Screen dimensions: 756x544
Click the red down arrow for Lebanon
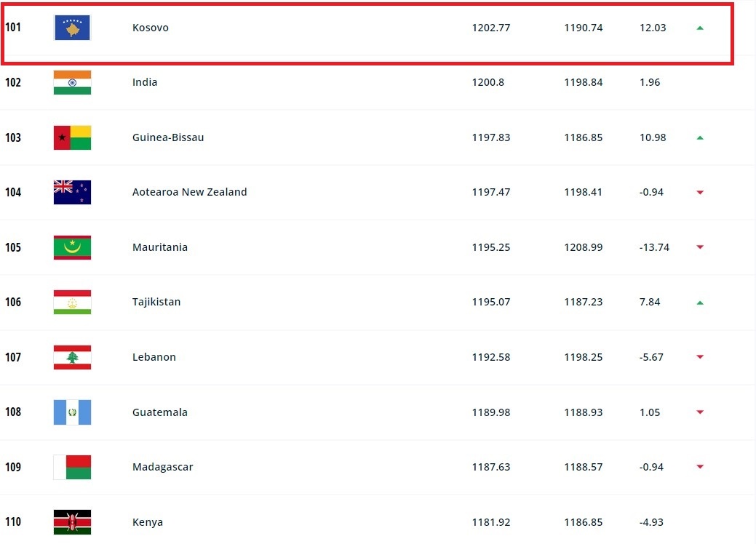(700, 357)
